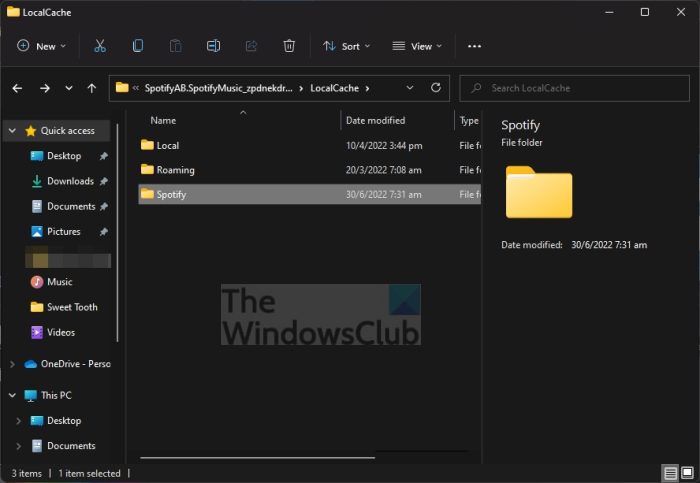
Task: Click the Roaming folder icon
Action: [147, 169]
